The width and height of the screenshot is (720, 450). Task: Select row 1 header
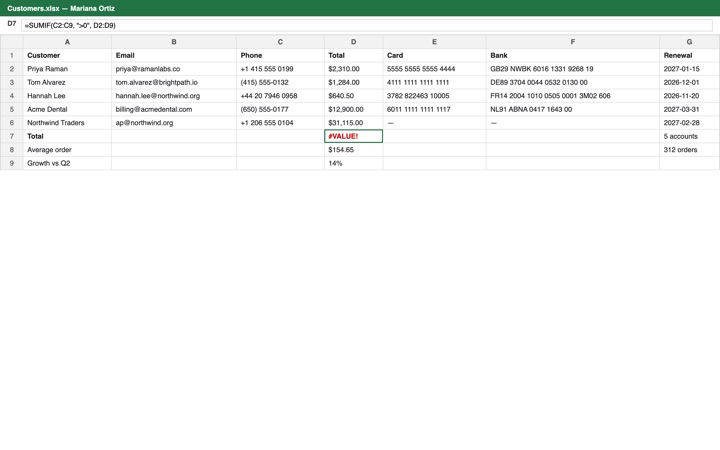coord(12,55)
